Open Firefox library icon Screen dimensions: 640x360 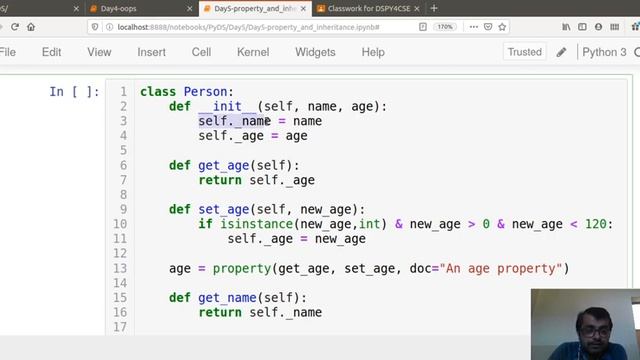pos(566,27)
